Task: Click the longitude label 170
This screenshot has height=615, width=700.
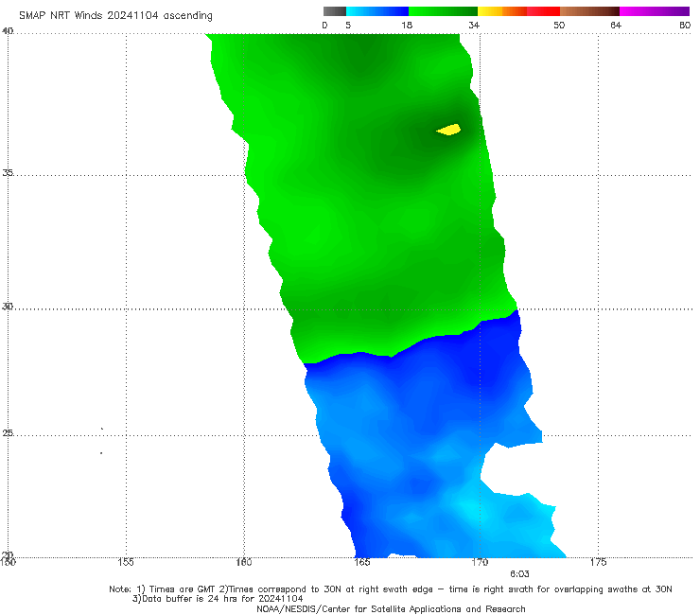Action: pos(480,562)
